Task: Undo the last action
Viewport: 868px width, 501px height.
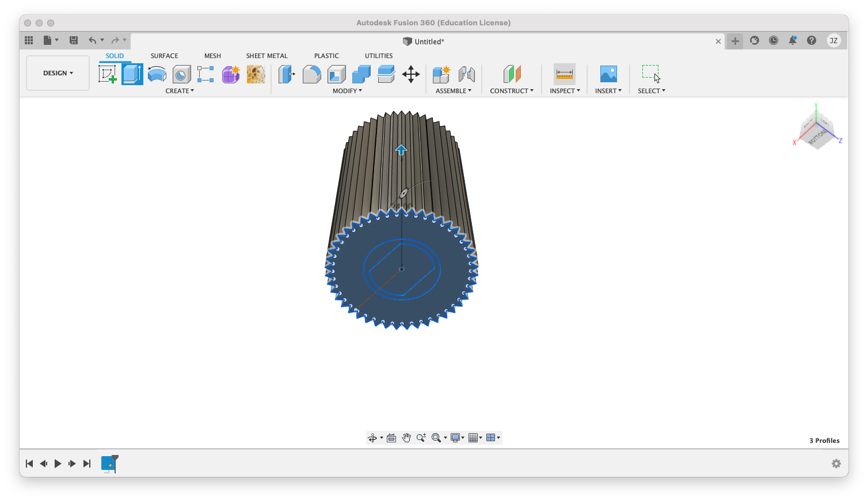Action: click(92, 40)
